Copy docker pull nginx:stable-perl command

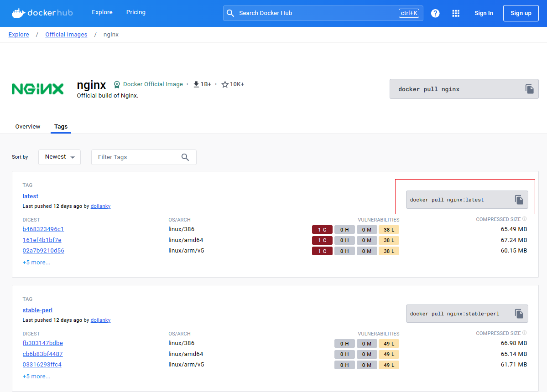[x=519, y=314]
